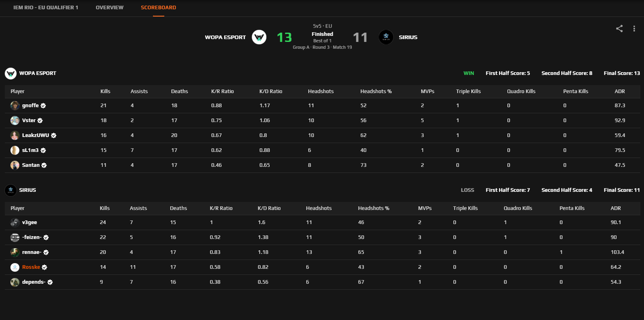Open rennae-'s avatar
The image size is (644, 320).
(x=15, y=252)
